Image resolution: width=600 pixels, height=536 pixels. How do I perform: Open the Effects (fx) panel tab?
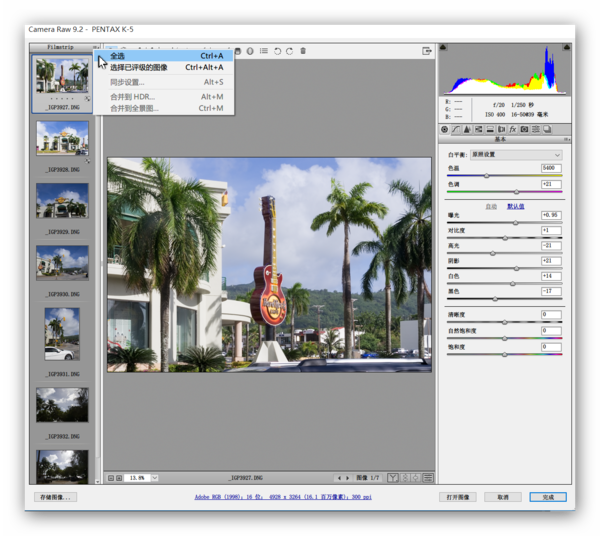pos(513,129)
